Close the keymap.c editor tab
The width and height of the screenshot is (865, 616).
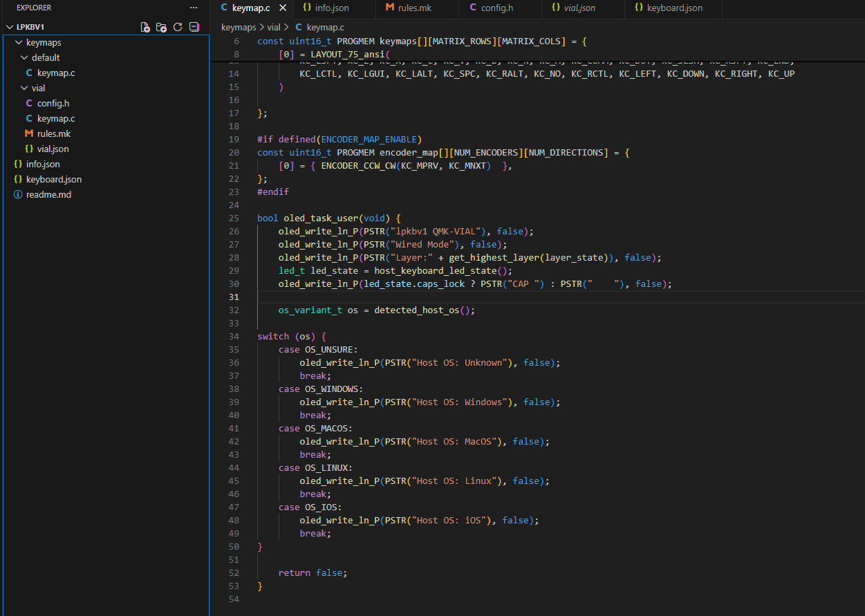tap(283, 8)
